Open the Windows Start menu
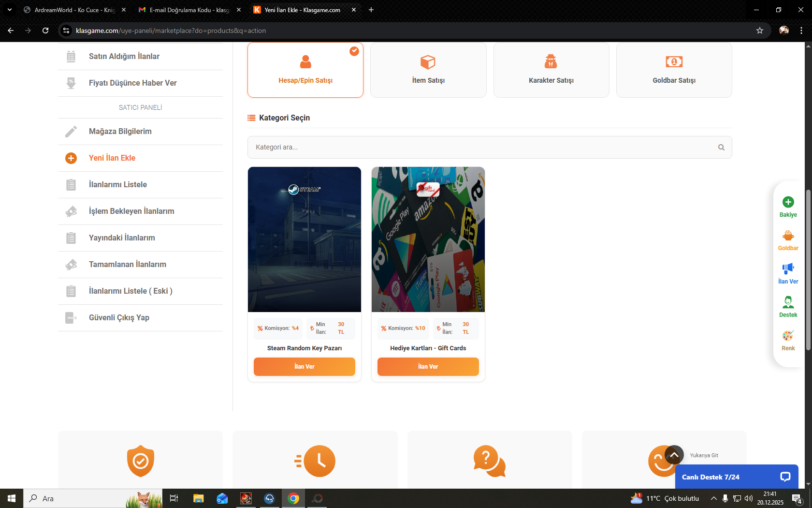Viewport: 812px width, 508px height. [12, 498]
